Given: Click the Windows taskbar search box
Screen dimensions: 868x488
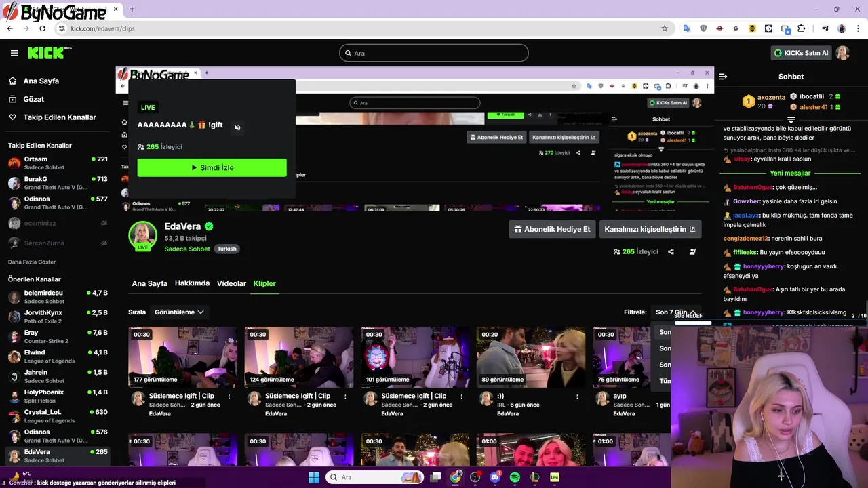Looking at the screenshot, I should coord(374,477).
